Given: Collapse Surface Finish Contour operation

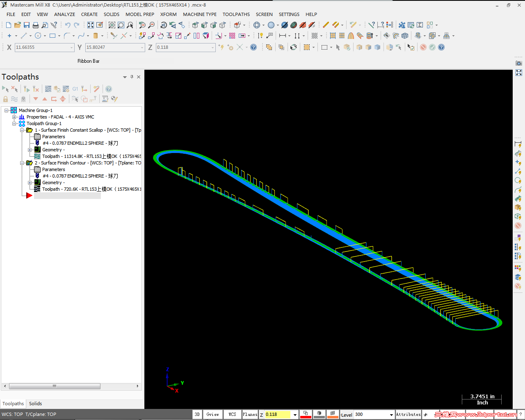Looking at the screenshot, I should pos(22,163).
